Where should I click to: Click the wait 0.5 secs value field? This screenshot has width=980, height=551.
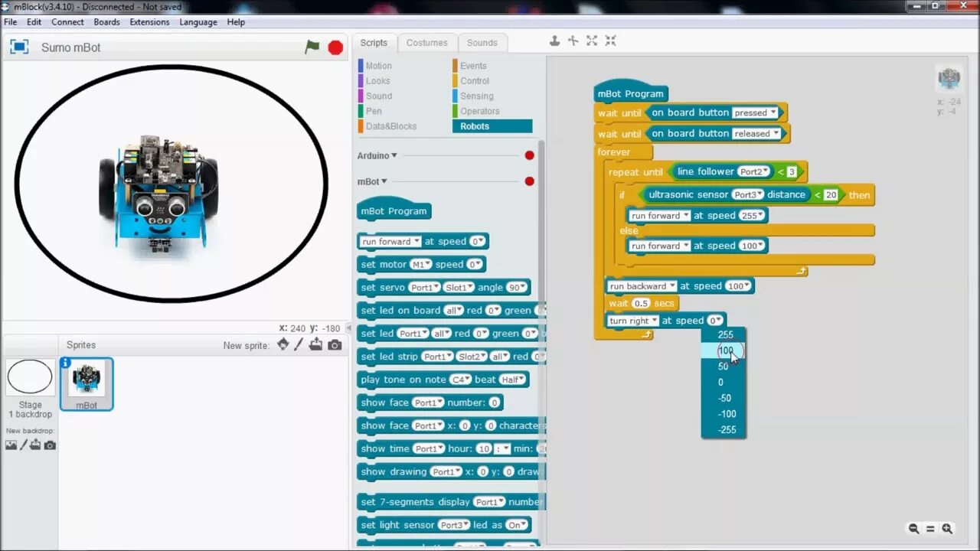point(640,304)
